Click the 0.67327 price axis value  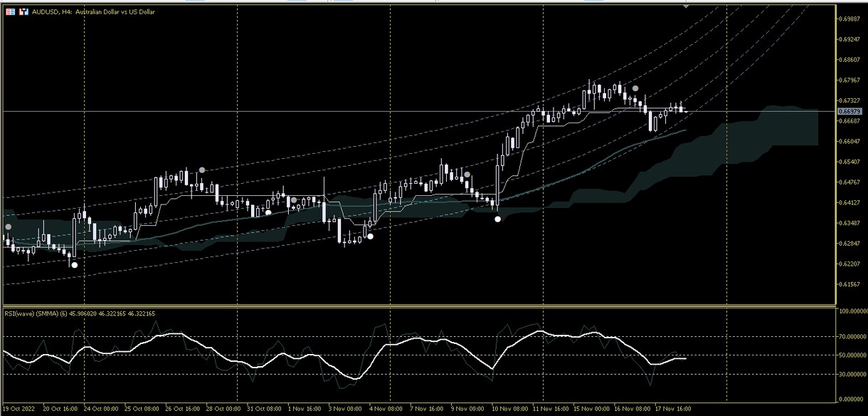(851, 100)
